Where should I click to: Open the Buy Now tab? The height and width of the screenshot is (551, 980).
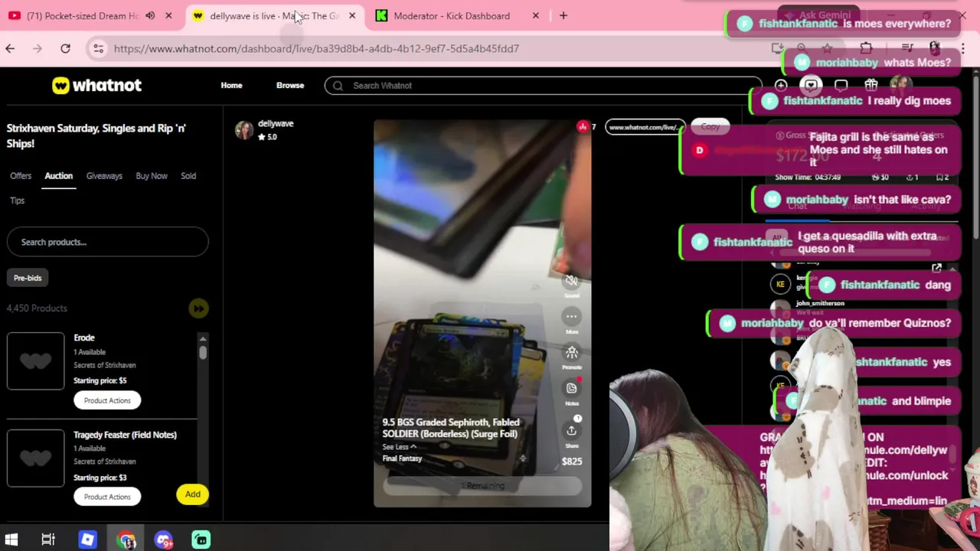[x=152, y=176]
